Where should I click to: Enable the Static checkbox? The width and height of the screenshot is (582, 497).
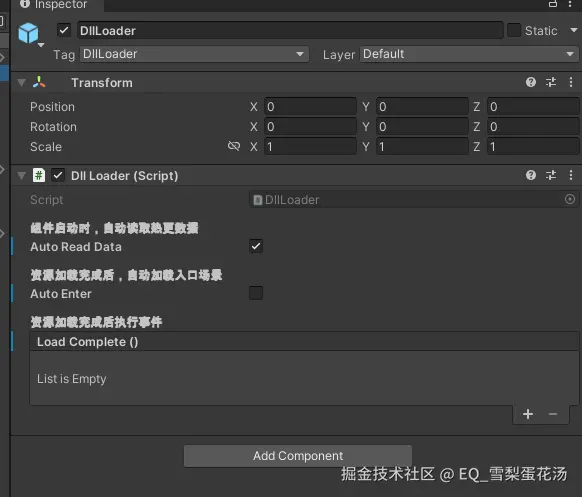point(514,30)
